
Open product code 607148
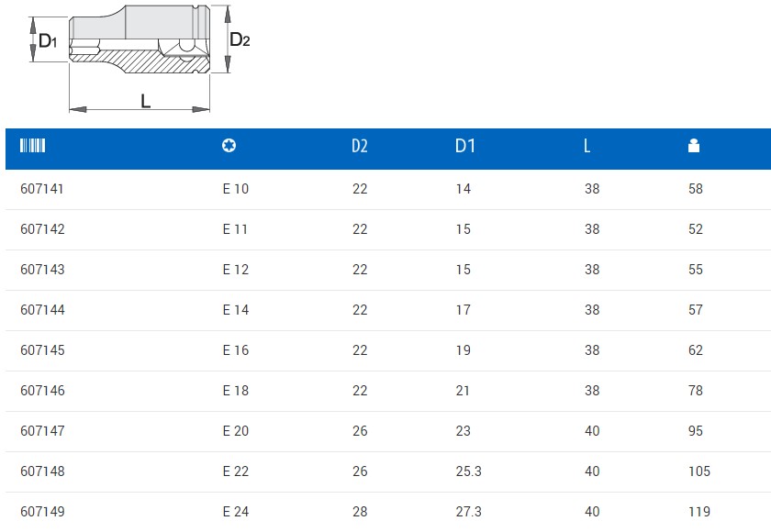[42, 471]
